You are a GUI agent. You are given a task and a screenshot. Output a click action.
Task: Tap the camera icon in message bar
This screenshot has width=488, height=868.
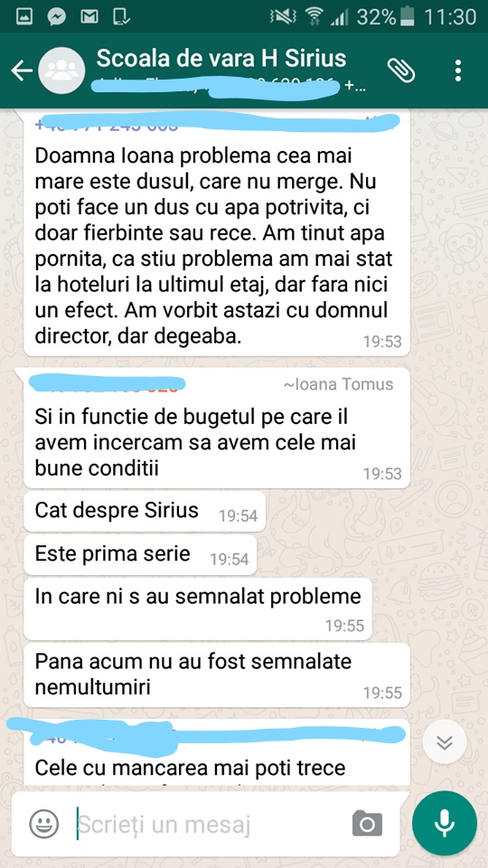[x=367, y=823]
